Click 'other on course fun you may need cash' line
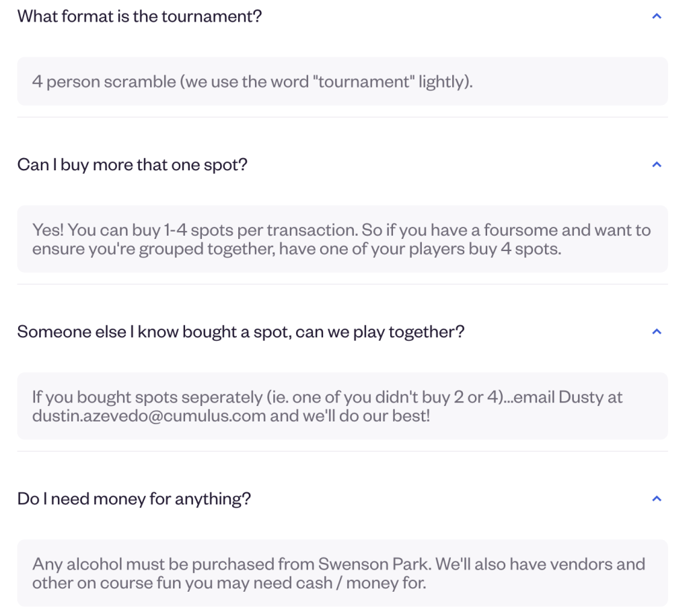 click(x=182, y=583)
